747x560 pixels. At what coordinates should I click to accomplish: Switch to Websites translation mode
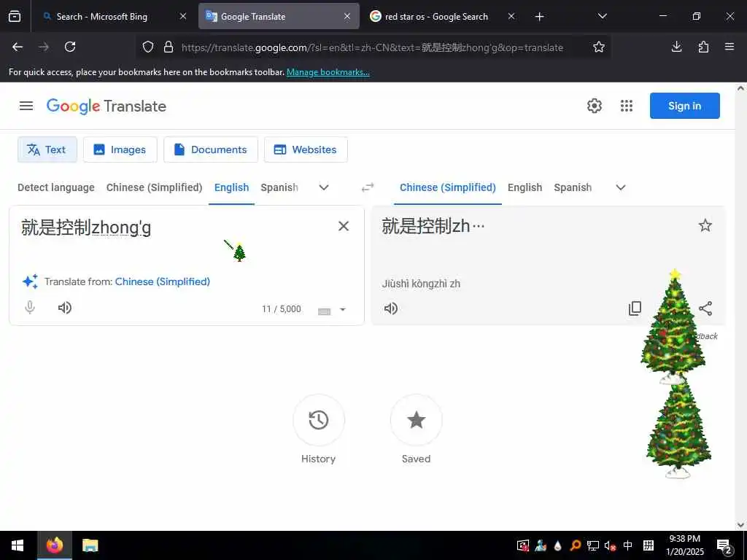[306, 149]
